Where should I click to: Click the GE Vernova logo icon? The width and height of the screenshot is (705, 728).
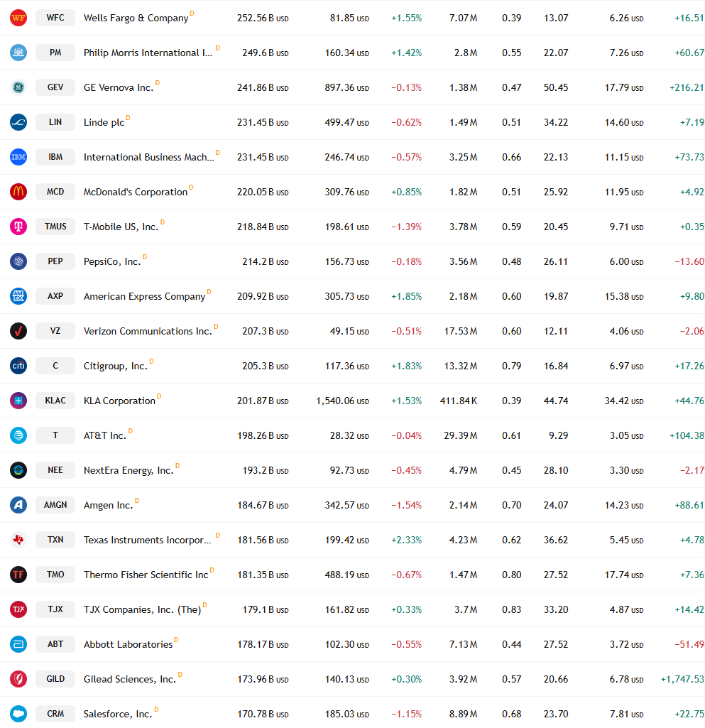coord(18,87)
